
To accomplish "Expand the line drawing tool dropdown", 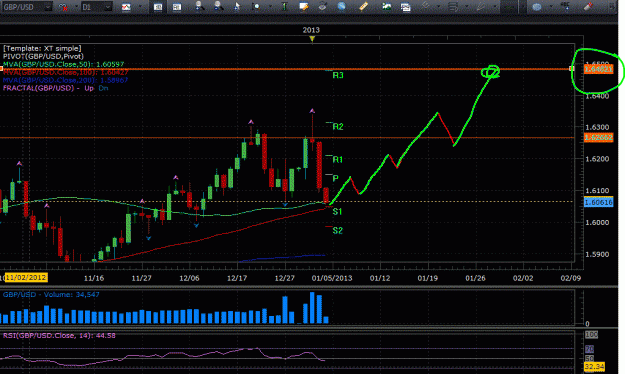I will point(438,7).
